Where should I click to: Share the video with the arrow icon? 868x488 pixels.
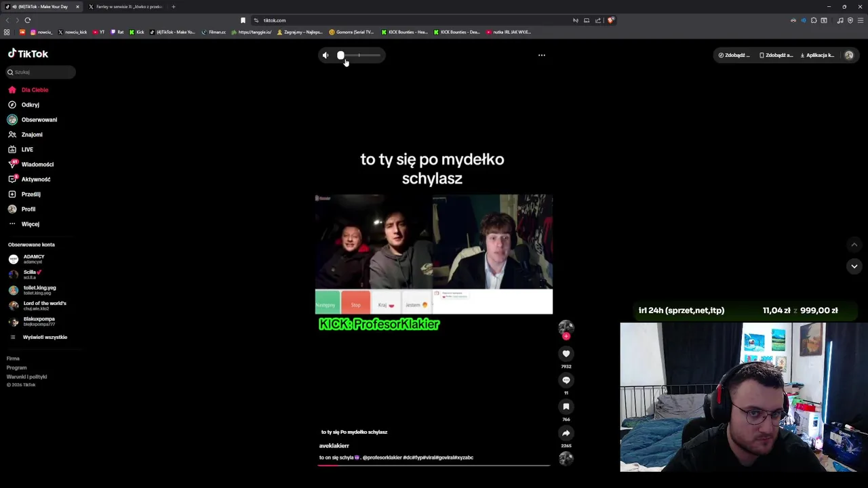[x=566, y=433]
